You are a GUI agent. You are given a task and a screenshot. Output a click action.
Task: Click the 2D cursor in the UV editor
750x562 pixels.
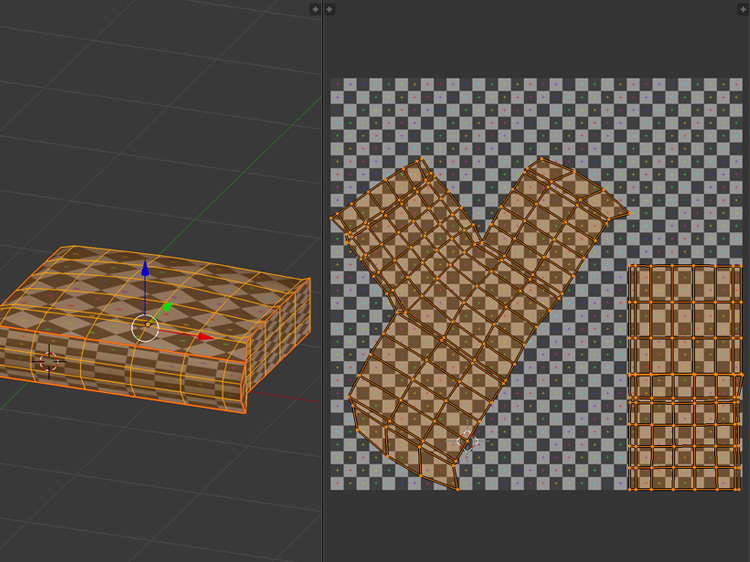(x=467, y=441)
